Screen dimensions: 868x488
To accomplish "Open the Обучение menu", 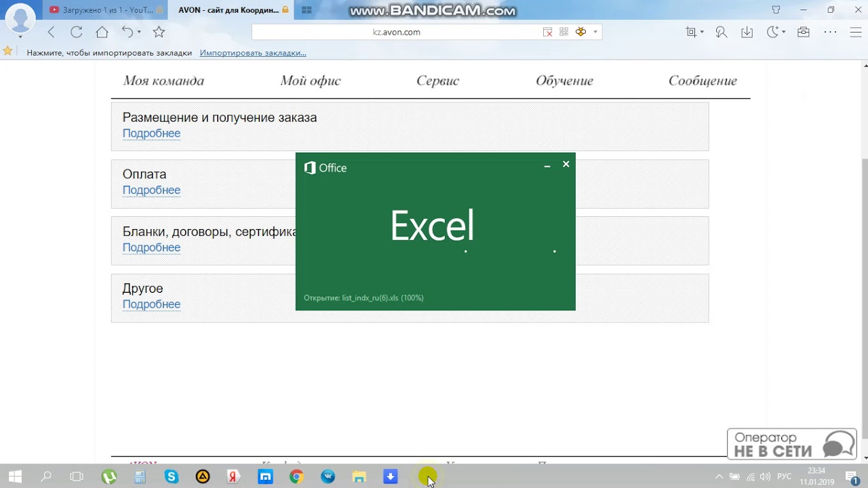I will tap(564, 81).
